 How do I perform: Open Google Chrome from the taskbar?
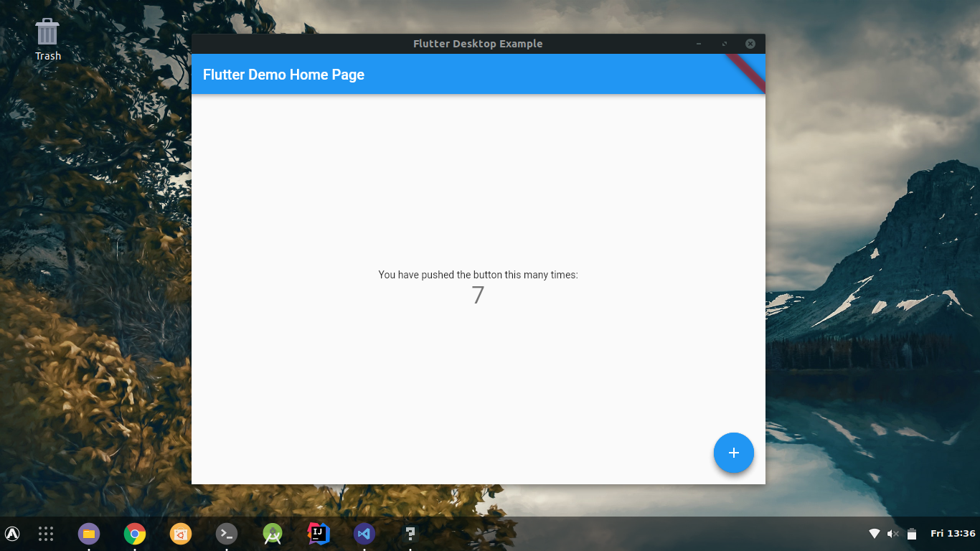[135, 534]
